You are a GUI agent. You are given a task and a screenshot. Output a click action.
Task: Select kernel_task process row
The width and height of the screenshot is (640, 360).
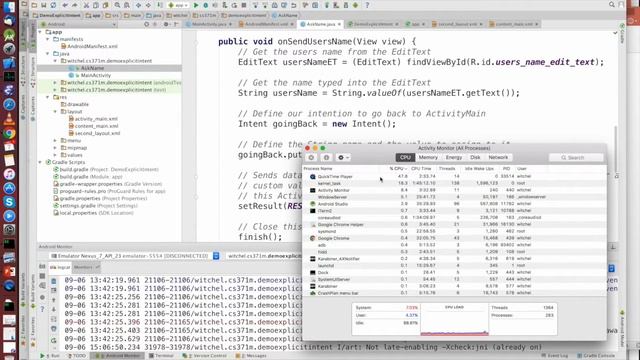click(454, 183)
